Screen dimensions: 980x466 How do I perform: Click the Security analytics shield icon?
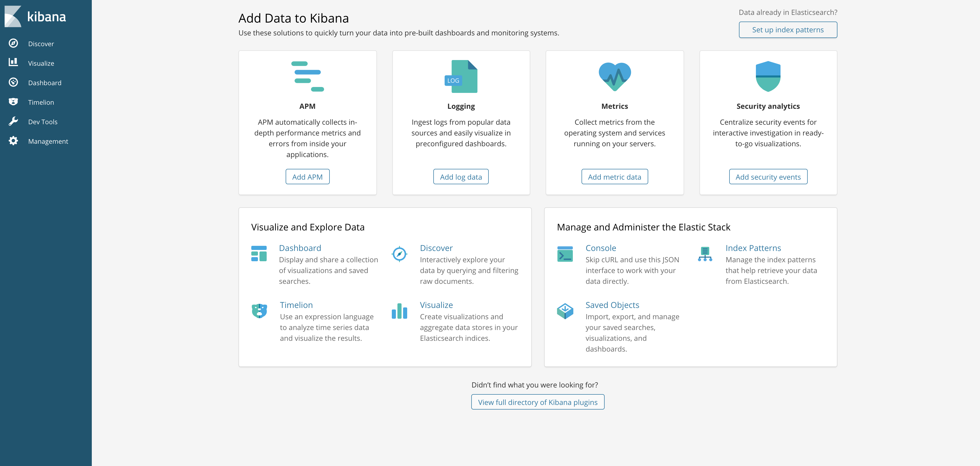point(768,76)
